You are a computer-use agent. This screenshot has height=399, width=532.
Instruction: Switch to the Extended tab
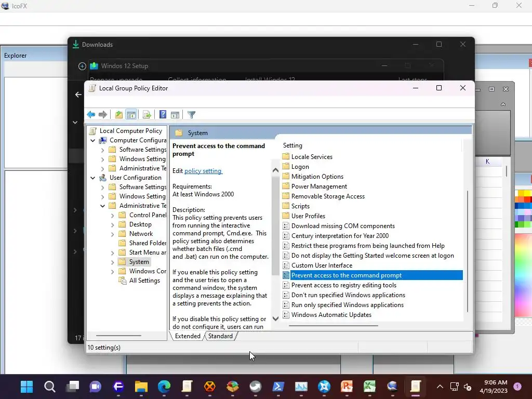(187, 336)
